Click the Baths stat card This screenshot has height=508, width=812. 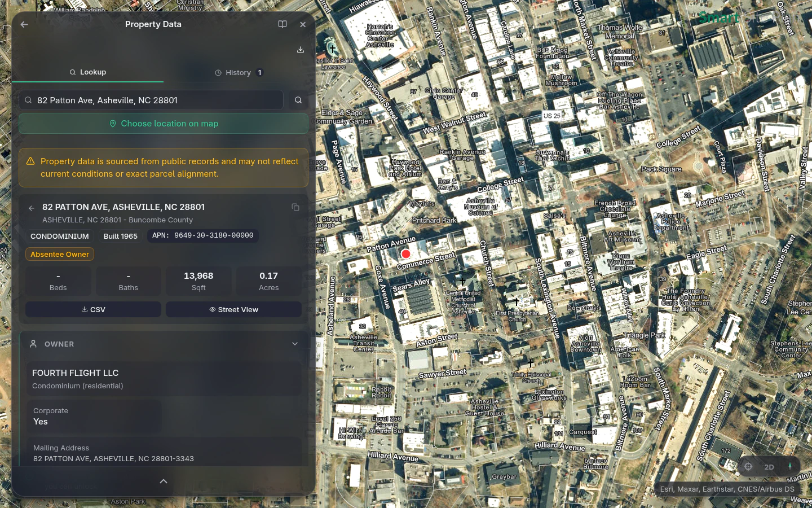pyautogui.click(x=129, y=281)
